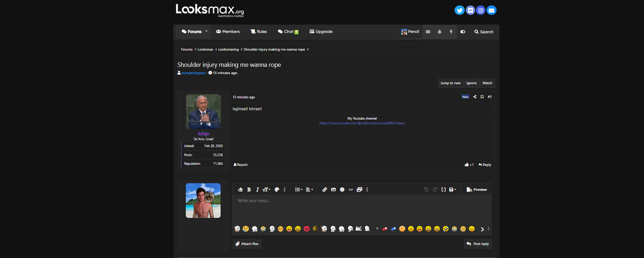Open the Twitter link in the header
The image size is (644, 258).
point(459,10)
